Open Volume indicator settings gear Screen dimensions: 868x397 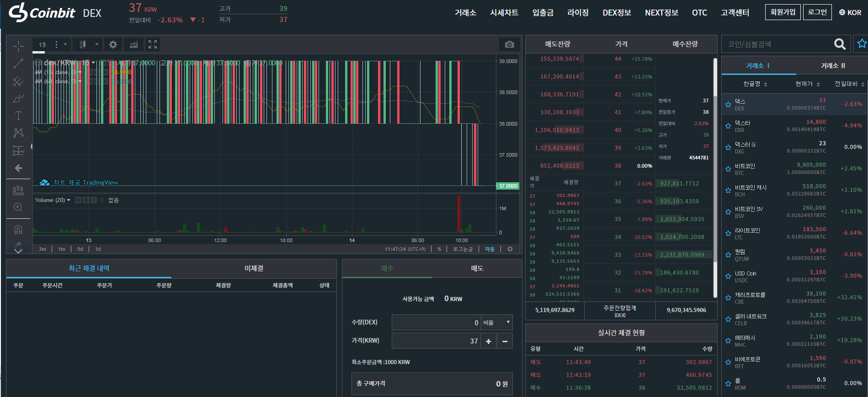[86, 200]
